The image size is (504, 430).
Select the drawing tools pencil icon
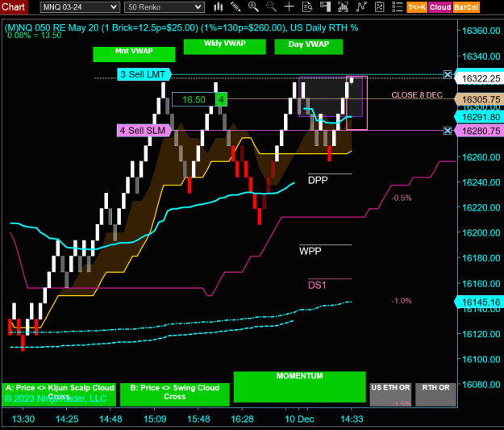pos(235,6)
